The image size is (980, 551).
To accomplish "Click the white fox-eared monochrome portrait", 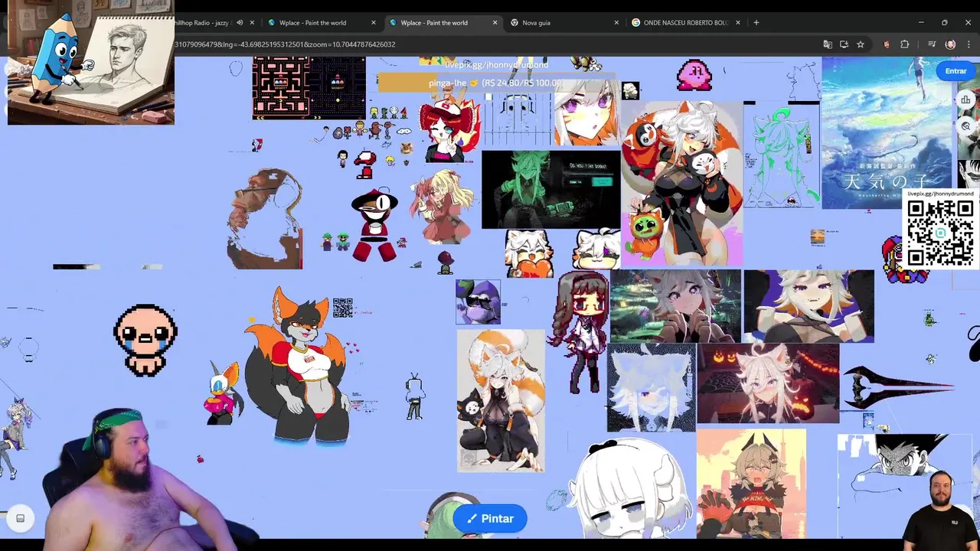I will click(x=652, y=387).
